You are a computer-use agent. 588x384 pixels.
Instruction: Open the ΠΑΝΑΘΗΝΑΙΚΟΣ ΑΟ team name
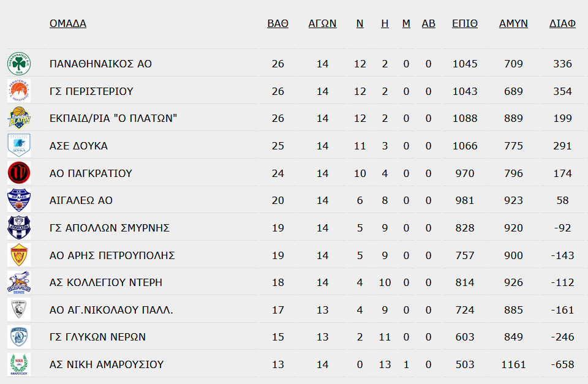[x=100, y=64]
